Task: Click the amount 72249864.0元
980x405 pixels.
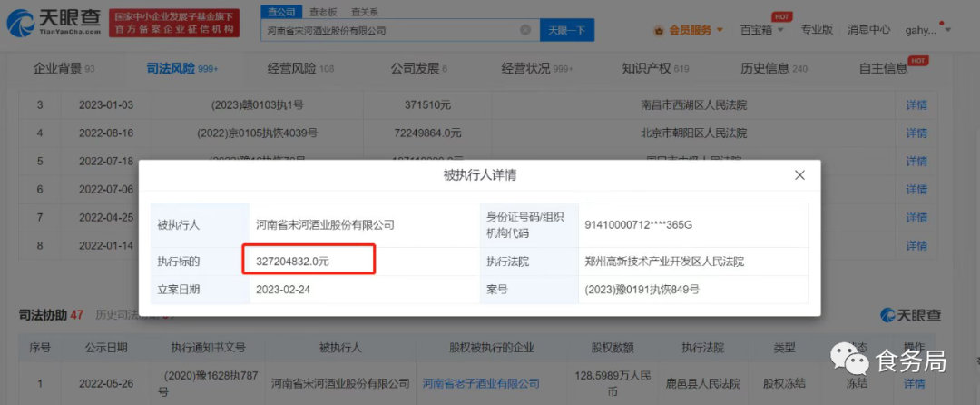Action: pos(427,133)
